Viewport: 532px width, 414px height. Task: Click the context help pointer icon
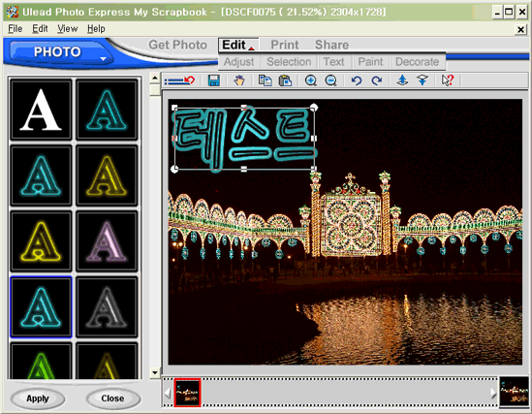[x=448, y=80]
